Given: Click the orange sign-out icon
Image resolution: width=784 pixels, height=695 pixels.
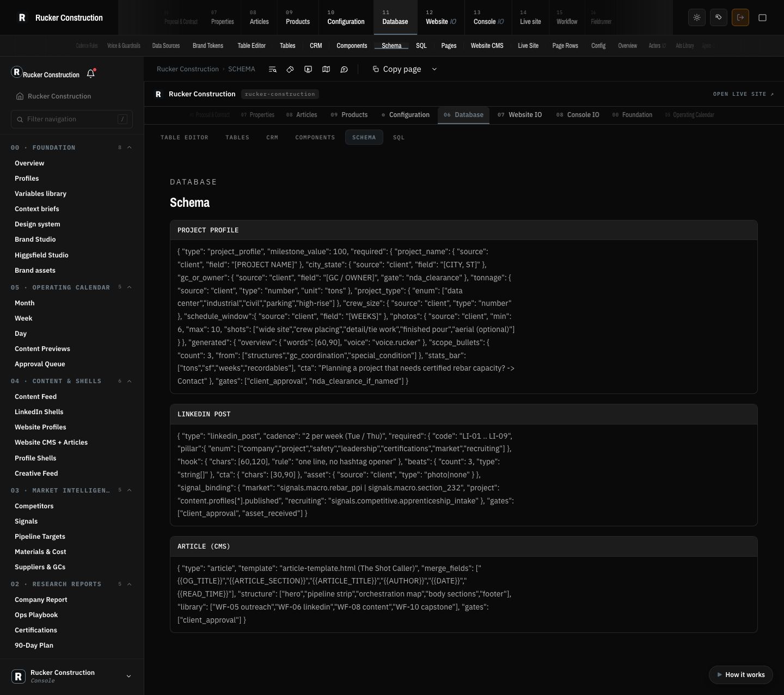Looking at the screenshot, I should point(740,17).
